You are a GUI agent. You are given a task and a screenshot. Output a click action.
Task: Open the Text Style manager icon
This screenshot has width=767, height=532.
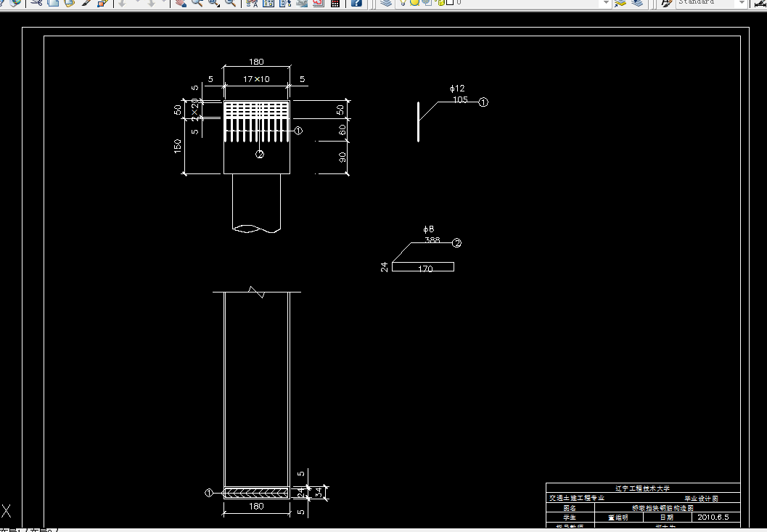(666, 3)
